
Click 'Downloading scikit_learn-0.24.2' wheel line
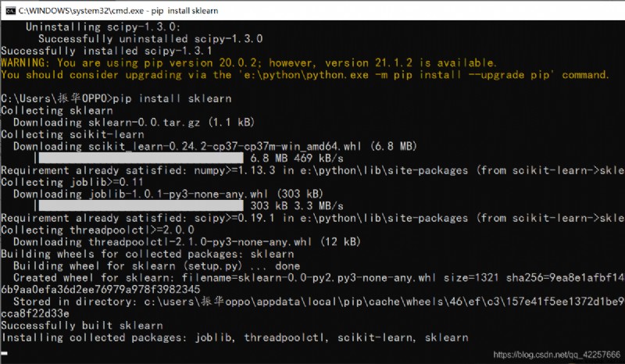pos(216,146)
